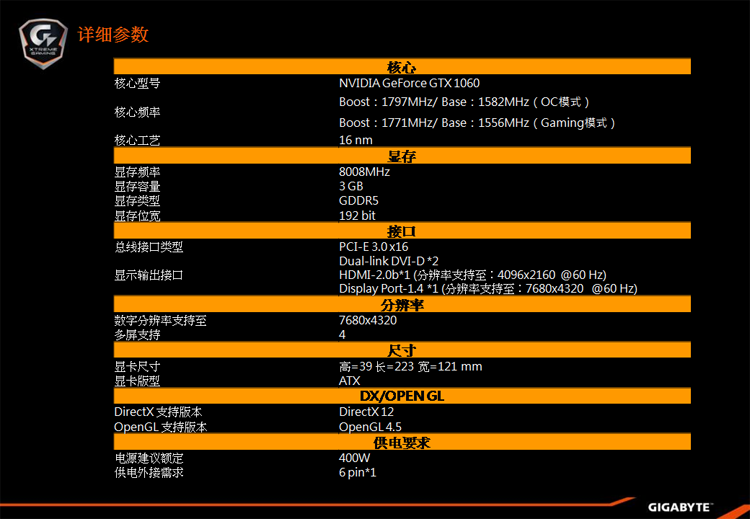Select the 数字分辨率支持至 row label
Image resolution: width=750 pixels, height=519 pixels.
coord(160,320)
